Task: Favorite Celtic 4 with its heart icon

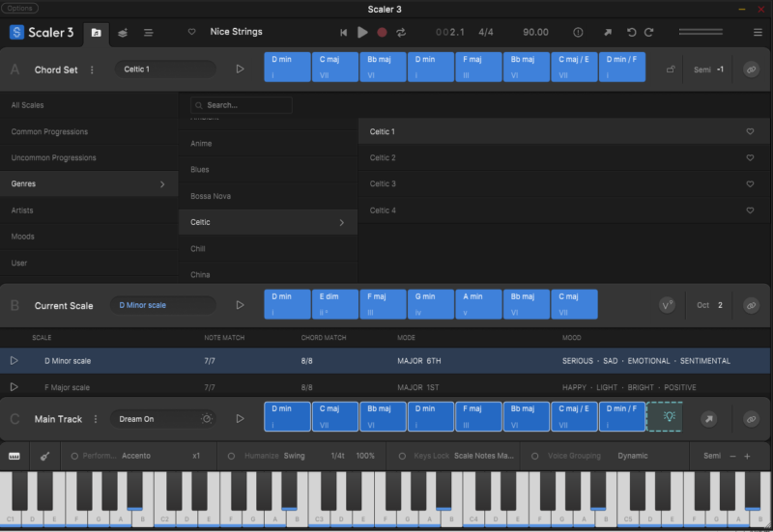Action: (x=750, y=210)
